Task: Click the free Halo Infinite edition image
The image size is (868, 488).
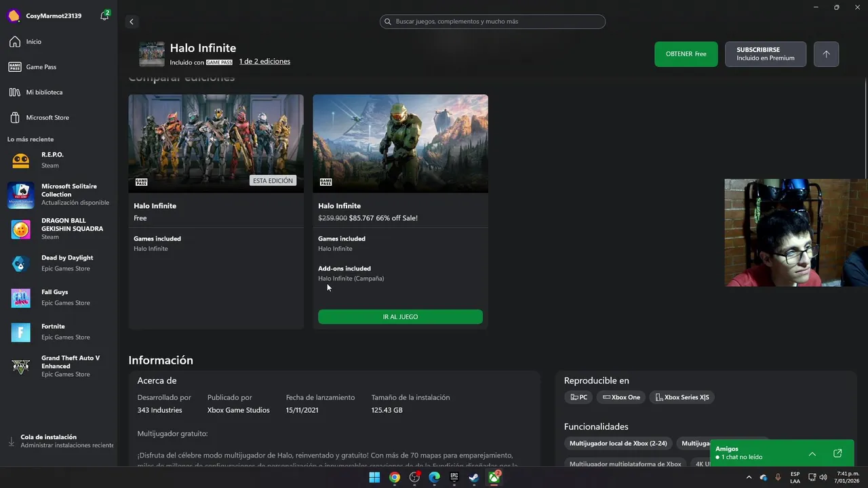Action: coord(216,143)
